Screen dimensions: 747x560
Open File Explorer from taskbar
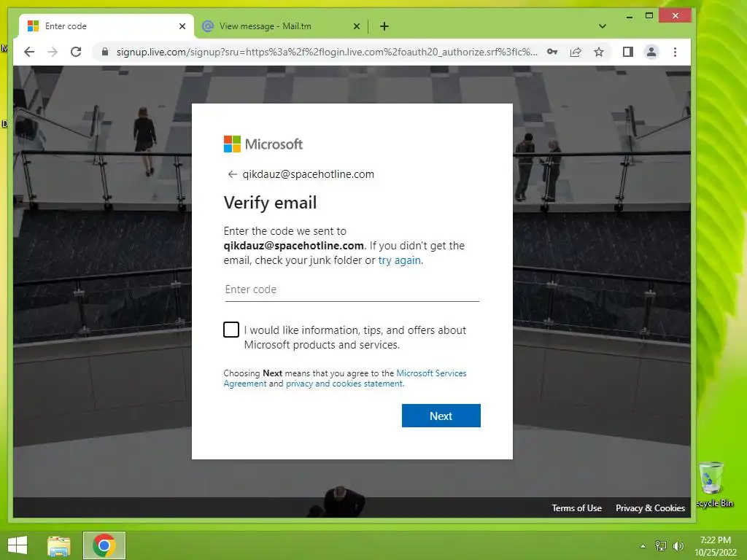[x=58, y=545]
